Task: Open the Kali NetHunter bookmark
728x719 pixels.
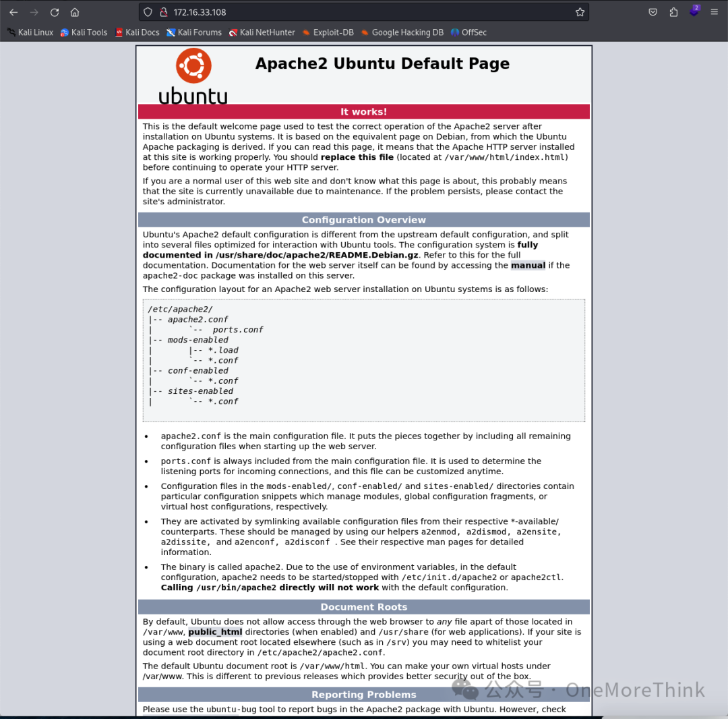Action: tap(262, 32)
